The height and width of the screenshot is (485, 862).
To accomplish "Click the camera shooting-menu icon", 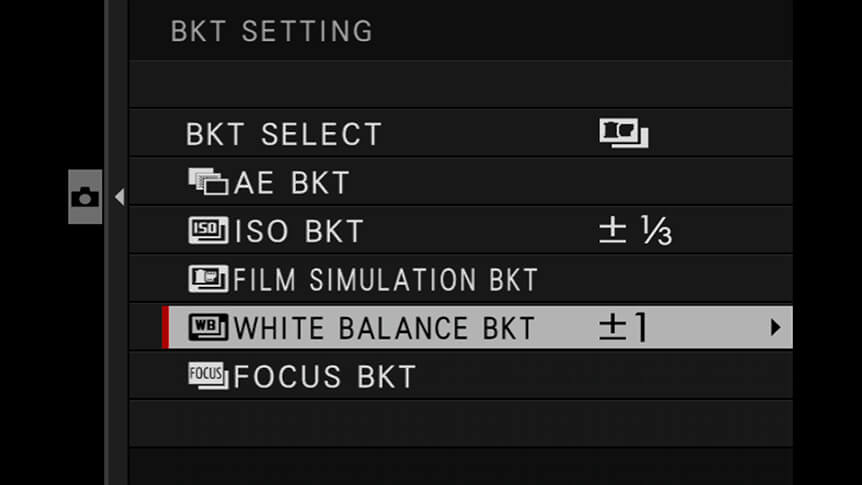I will (85, 197).
